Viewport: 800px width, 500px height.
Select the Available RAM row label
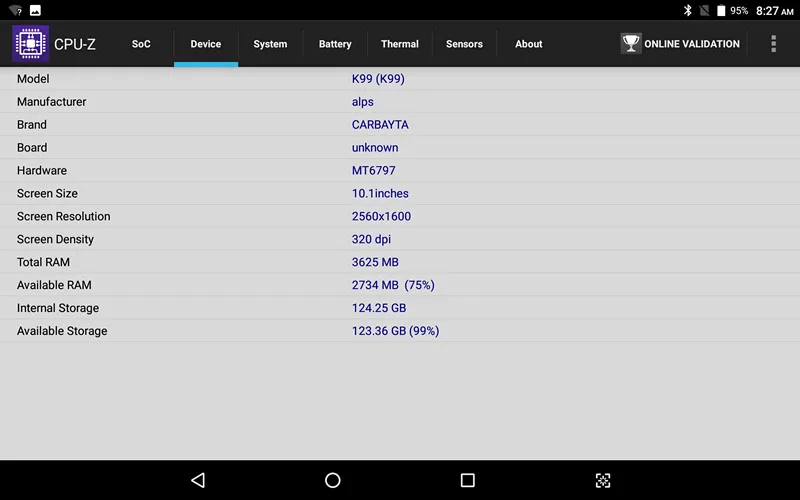tap(54, 285)
